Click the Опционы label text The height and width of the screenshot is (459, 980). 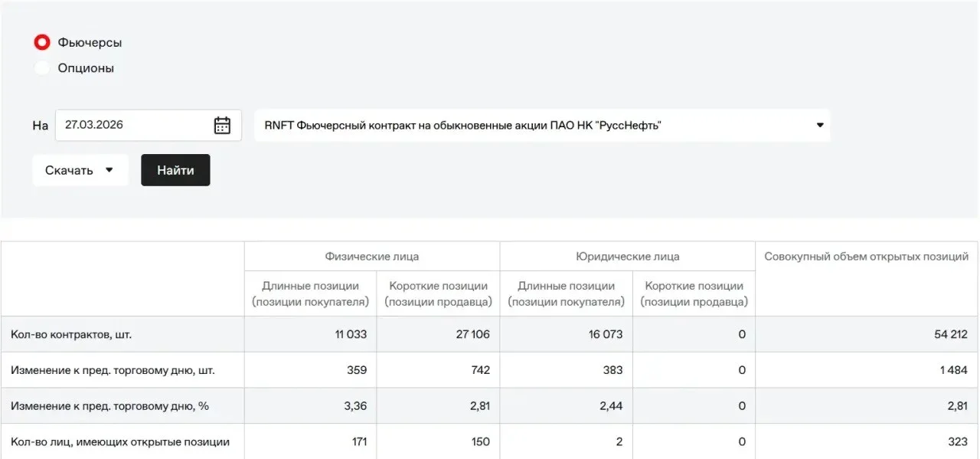tap(86, 68)
